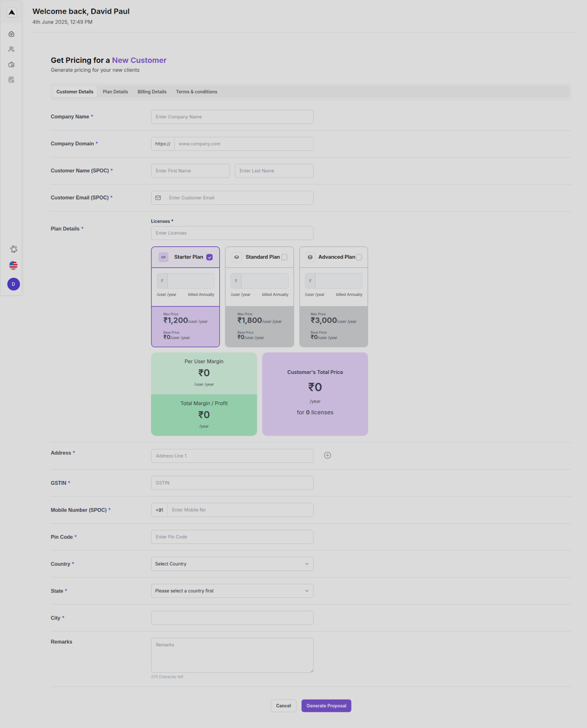
Task: Click the https:// protocol prefix
Action: point(163,144)
